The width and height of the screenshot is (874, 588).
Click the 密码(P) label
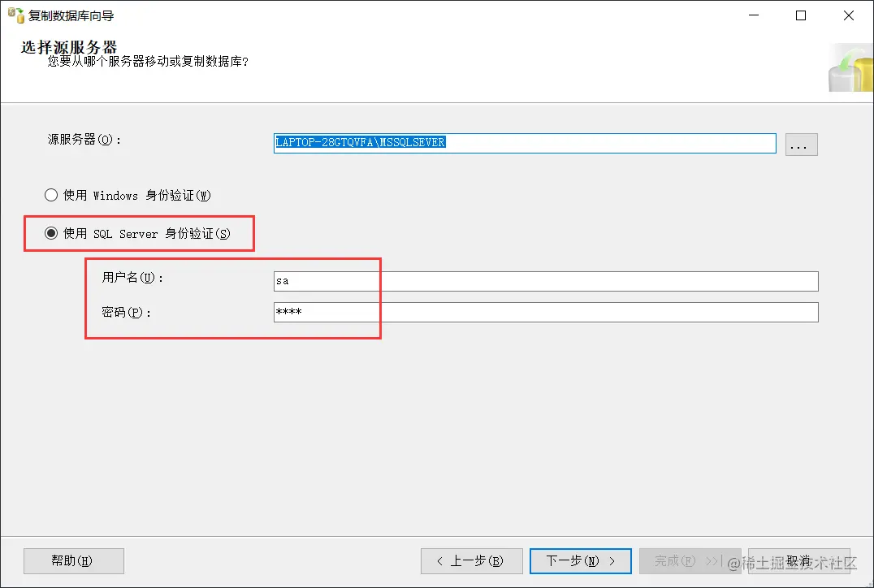point(127,312)
